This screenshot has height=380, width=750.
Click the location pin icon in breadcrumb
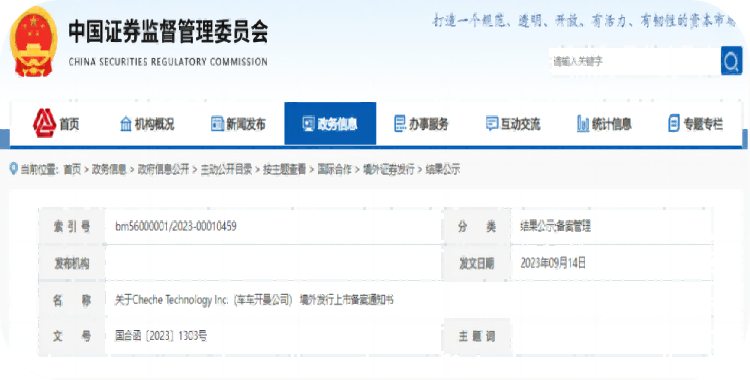[x=13, y=168]
